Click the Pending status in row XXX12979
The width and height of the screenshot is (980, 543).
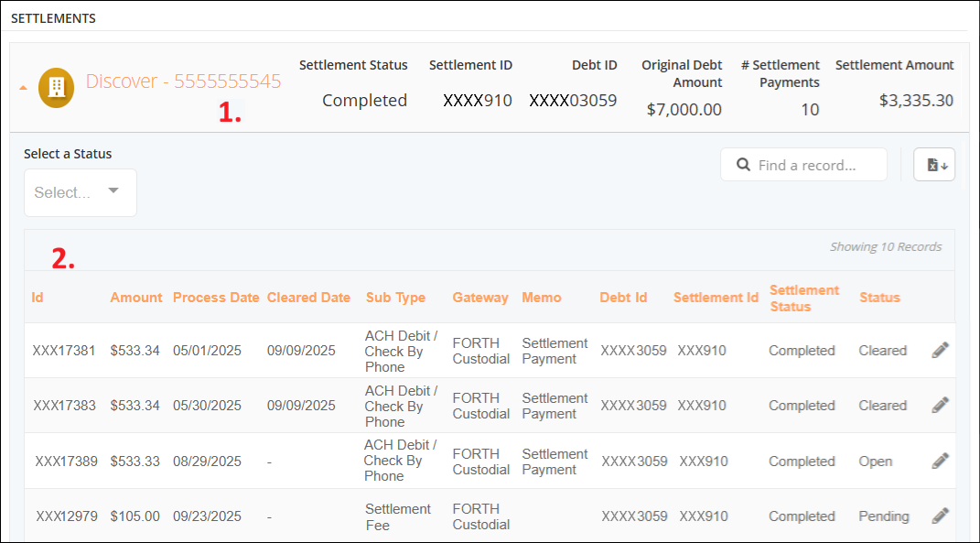[x=884, y=516]
